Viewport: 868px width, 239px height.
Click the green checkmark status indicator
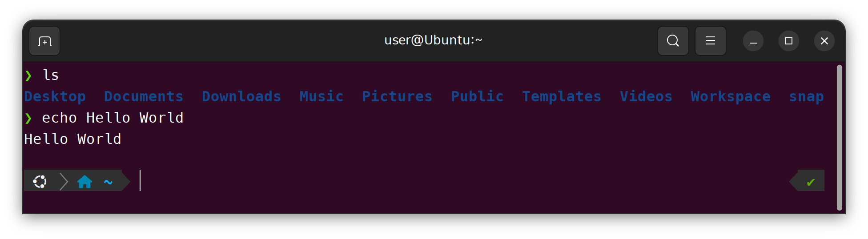click(x=811, y=182)
